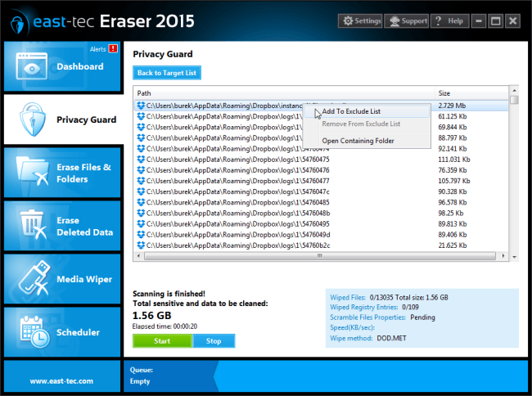Click the Dropbox icon on the 69.844 Kb row
The width and height of the screenshot is (532, 396).
pos(141,127)
